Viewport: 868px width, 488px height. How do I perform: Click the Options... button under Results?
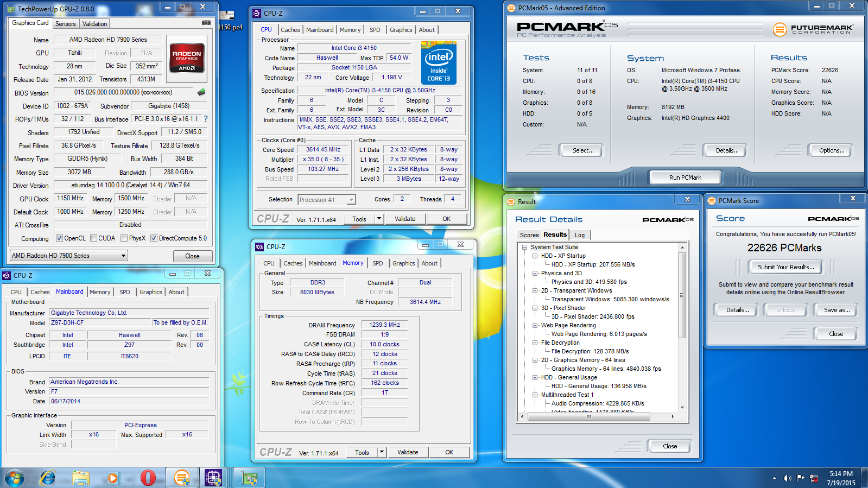point(832,150)
